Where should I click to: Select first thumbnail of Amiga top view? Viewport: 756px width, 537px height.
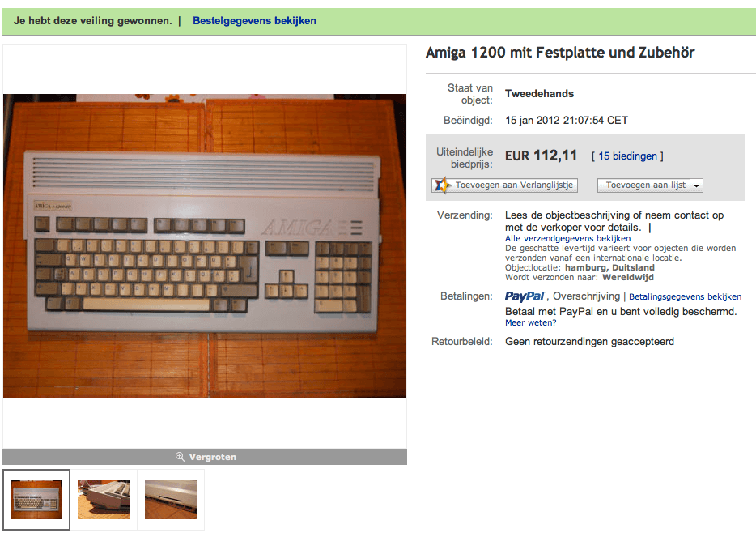(36, 500)
